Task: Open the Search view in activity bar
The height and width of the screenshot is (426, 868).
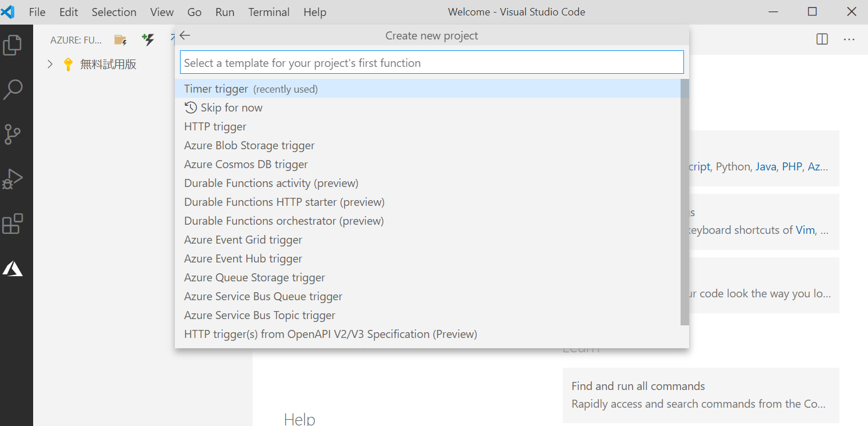Action: (13, 90)
